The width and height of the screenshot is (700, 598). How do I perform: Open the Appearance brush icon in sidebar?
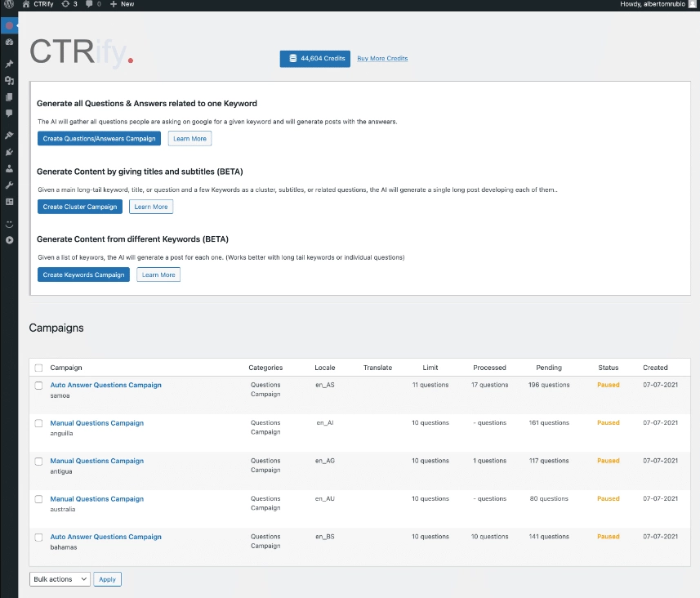(x=9, y=136)
